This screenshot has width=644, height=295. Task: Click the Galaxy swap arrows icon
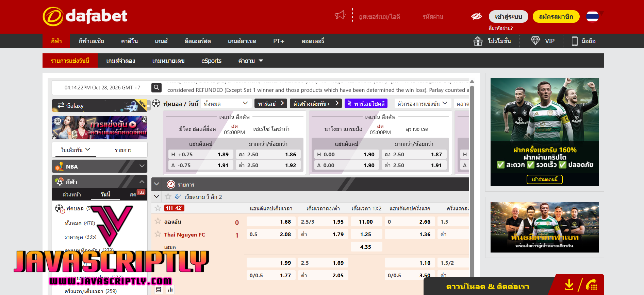tap(61, 105)
